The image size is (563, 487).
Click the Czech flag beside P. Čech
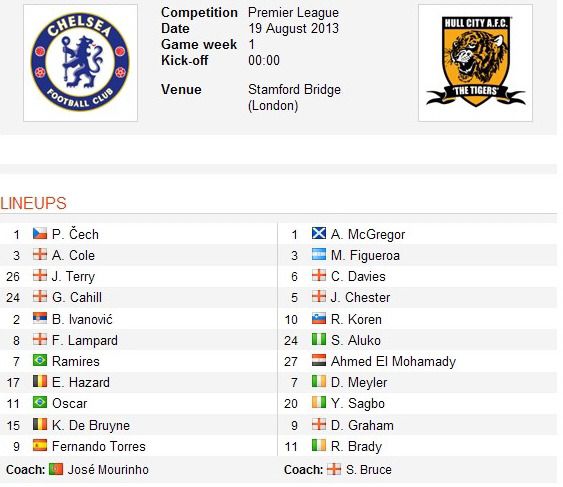pyautogui.click(x=40, y=234)
